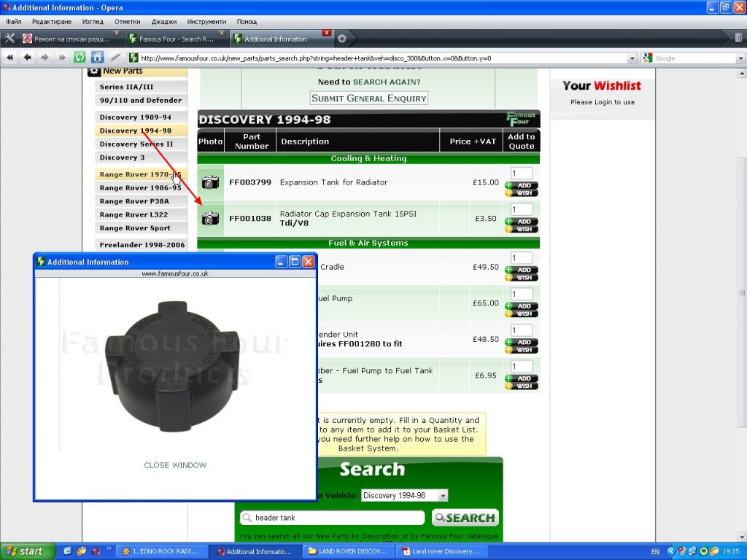Add Expansion Tank for Radiator to quote
Image resolution: width=747 pixels, height=560 pixels.
click(521, 185)
